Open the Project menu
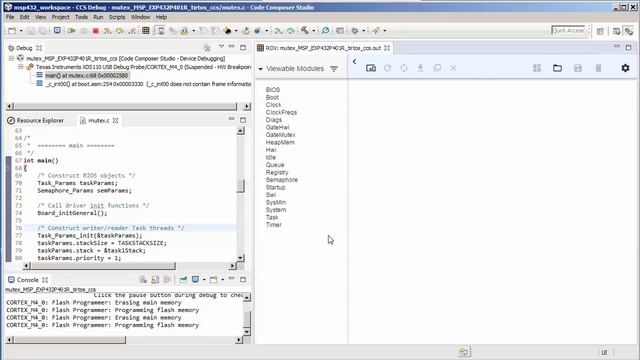 60,17
